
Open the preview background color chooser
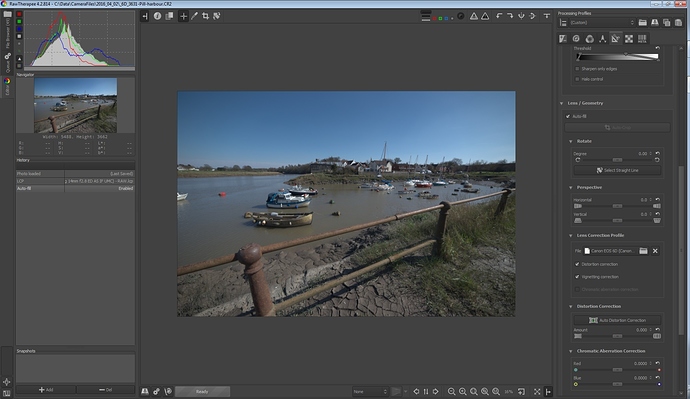tap(426, 16)
